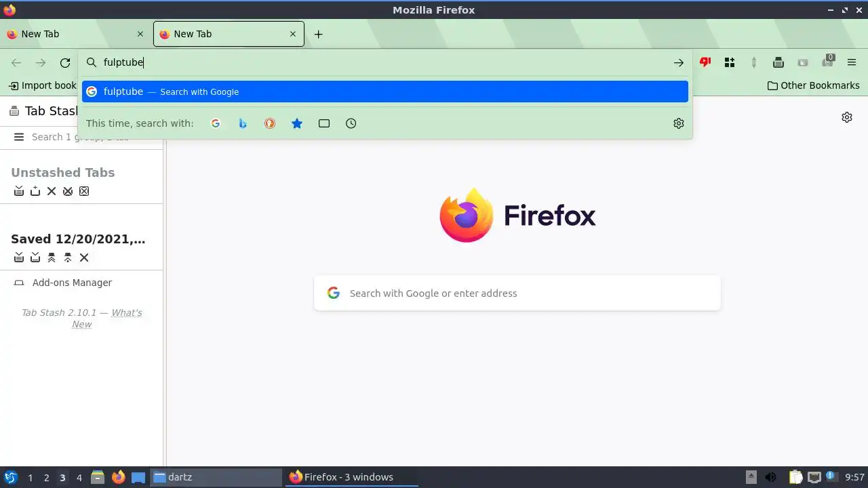Image resolution: width=868 pixels, height=488 pixels.
Task: Click the Tab Stash sidebar title
Action: point(51,110)
